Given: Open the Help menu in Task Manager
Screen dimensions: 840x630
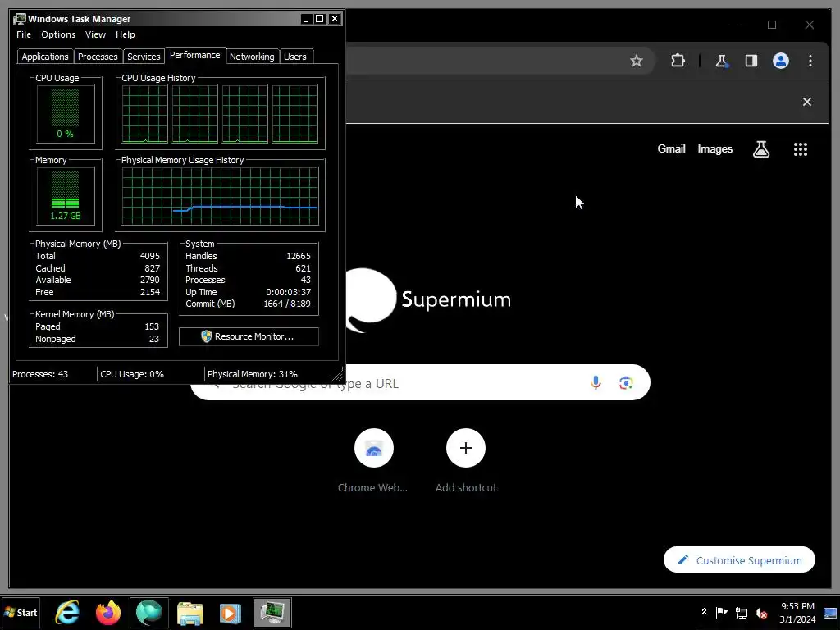Looking at the screenshot, I should (x=126, y=34).
